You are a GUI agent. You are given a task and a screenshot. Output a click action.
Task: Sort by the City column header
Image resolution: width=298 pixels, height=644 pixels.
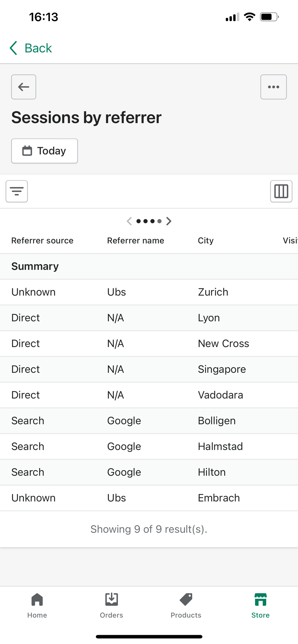click(206, 240)
